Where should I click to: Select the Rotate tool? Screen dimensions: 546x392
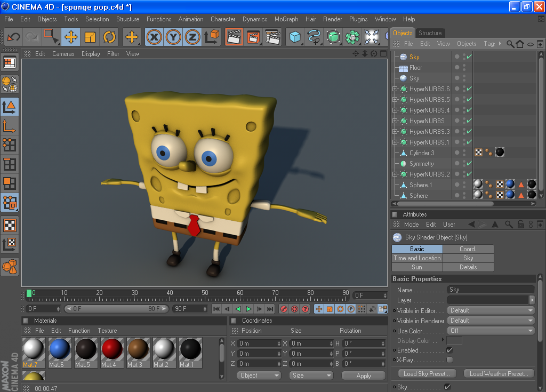point(109,37)
